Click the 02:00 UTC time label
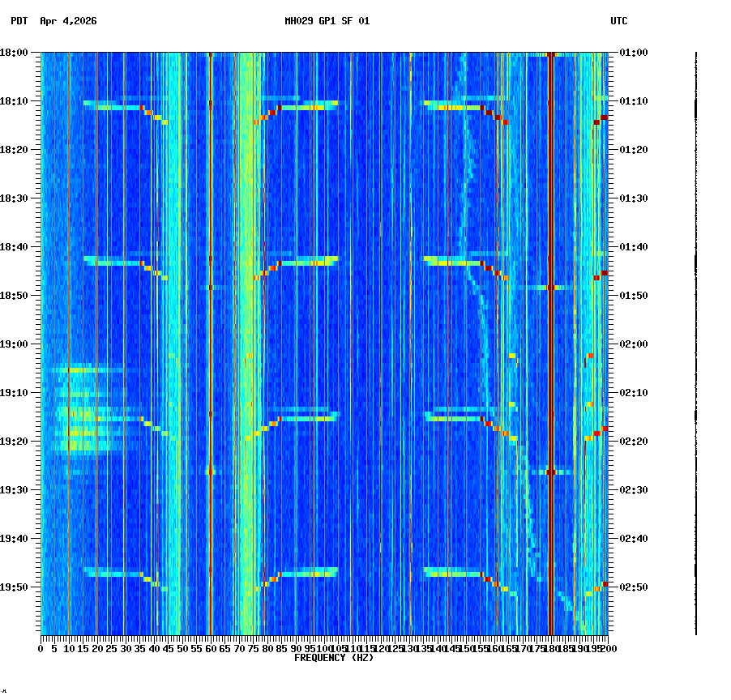The width and height of the screenshot is (731, 700). tap(631, 343)
